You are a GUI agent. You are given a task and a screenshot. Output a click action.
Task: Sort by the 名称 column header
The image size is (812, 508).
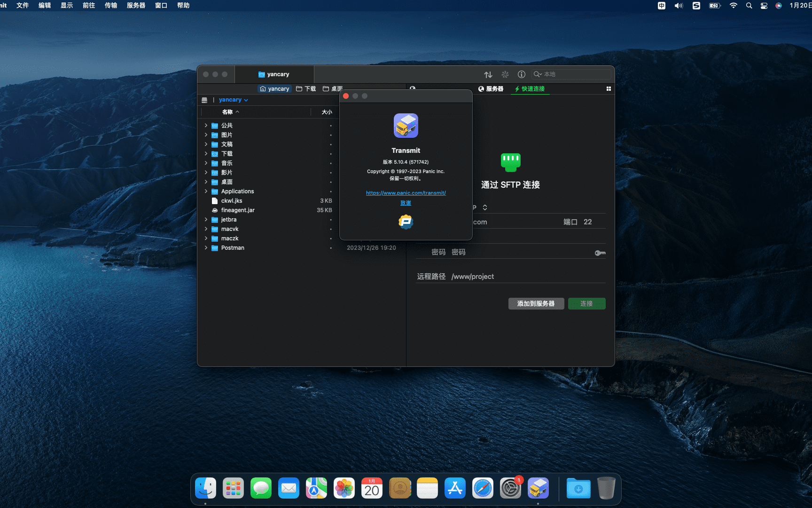click(231, 112)
